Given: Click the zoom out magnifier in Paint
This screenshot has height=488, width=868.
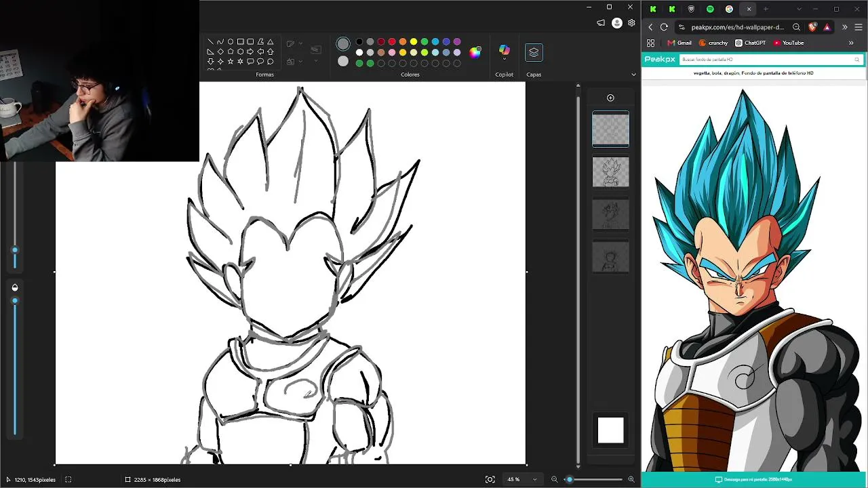Looking at the screenshot, I should (554, 479).
